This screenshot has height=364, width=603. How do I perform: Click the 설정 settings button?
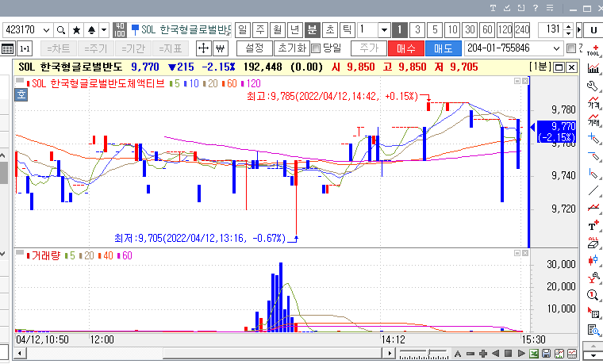(254, 48)
